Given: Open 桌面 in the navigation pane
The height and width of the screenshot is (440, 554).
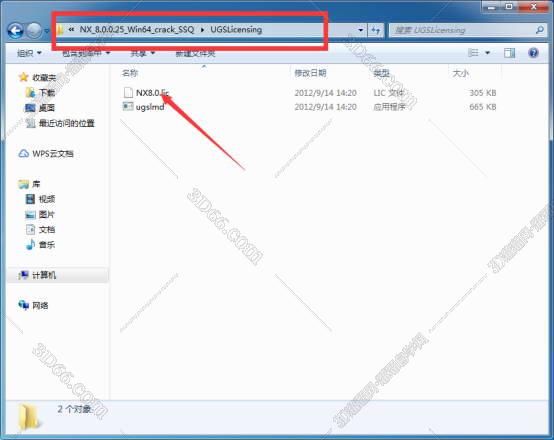Looking at the screenshot, I should click(x=47, y=108).
